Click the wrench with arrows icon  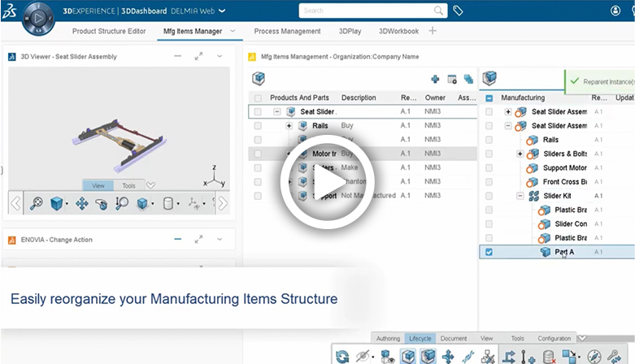point(615,357)
